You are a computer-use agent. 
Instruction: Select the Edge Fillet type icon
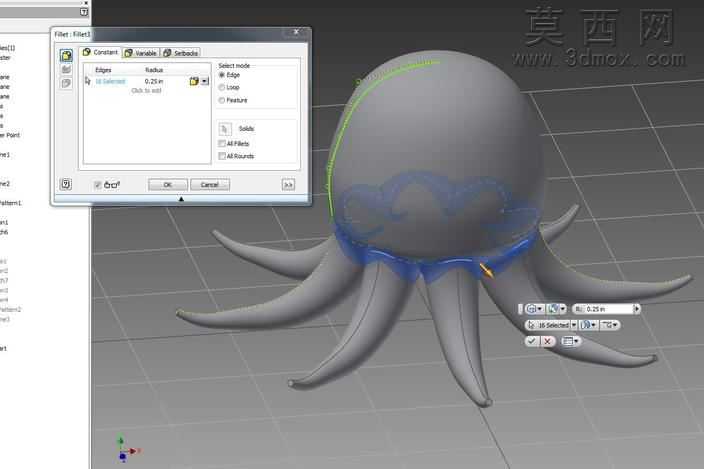(66, 56)
